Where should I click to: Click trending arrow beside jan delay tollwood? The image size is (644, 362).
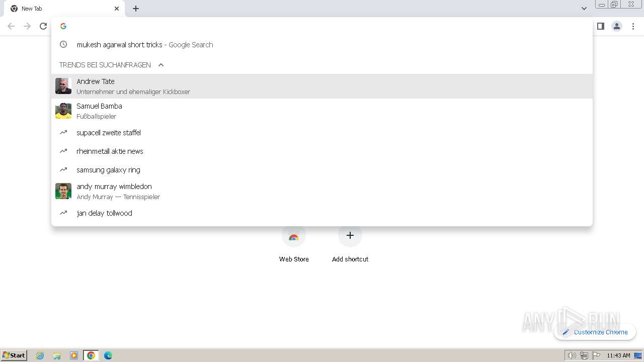coord(63,213)
